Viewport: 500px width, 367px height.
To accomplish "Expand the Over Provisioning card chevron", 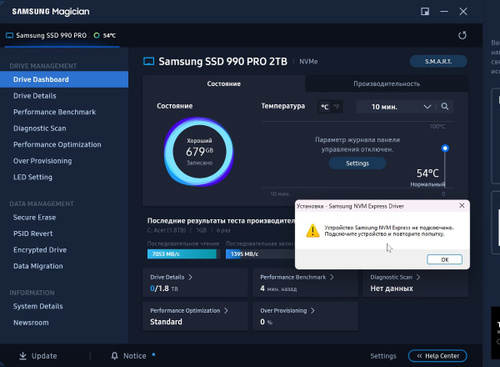I will click(313, 310).
